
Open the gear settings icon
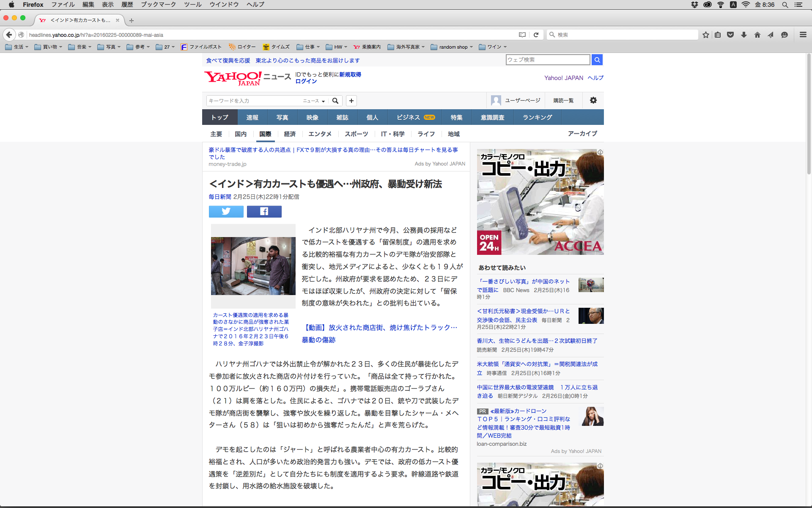click(593, 100)
